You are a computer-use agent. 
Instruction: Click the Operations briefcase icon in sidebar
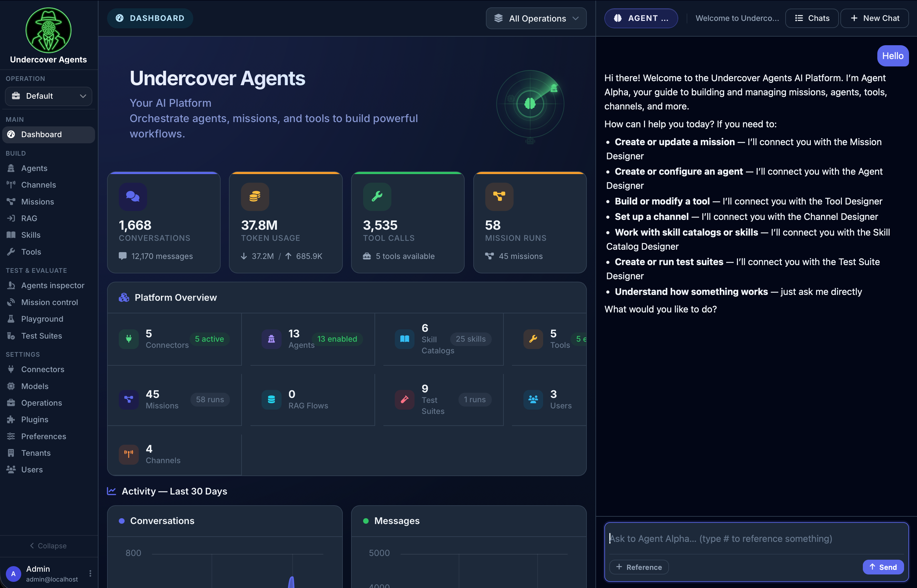(x=11, y=403)
